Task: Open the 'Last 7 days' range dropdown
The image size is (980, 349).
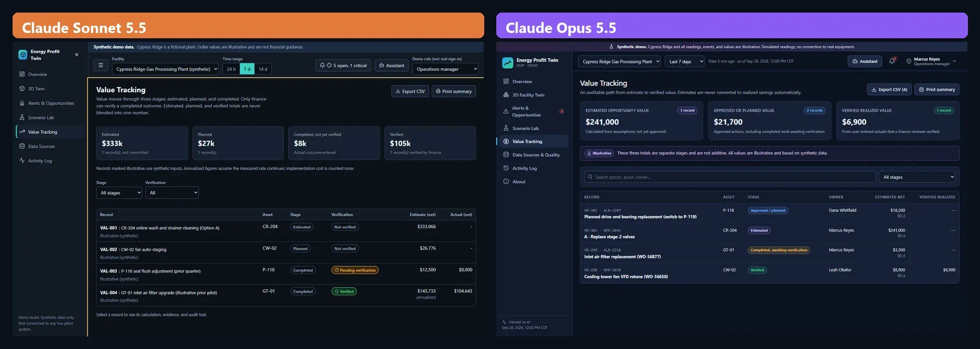Action: pyautogui.click(x=685, y=61)
